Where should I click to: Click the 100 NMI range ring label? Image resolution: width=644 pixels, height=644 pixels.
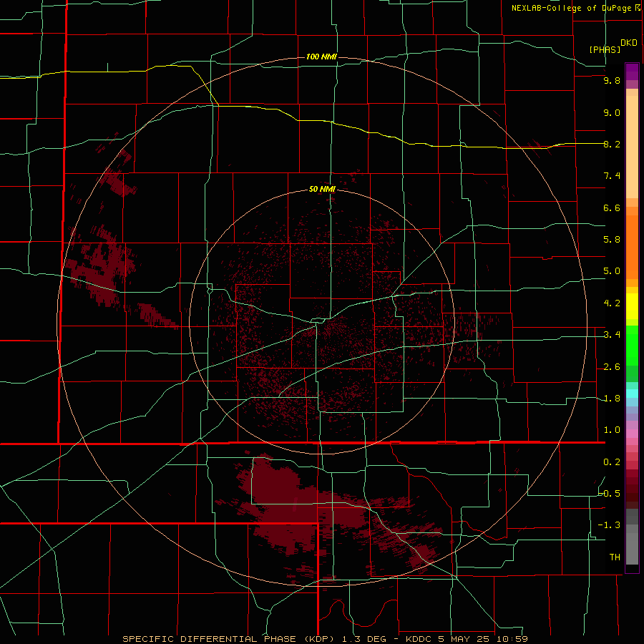[321, 57]
